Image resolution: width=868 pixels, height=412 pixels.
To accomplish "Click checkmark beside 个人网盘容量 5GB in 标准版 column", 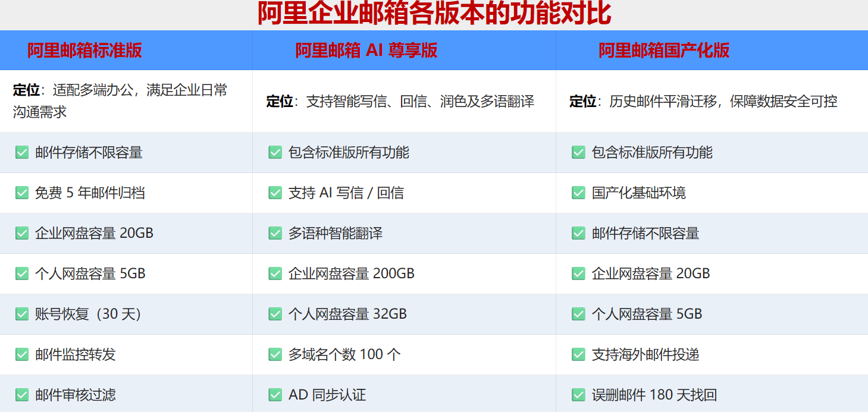I will [x=22, y=273].
